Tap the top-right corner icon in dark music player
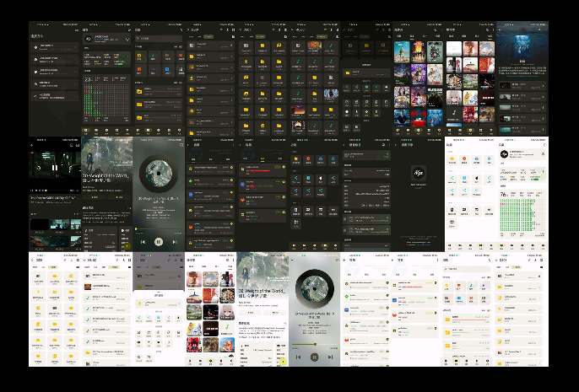Screen dimensions: 579x392 pos(181,145)
